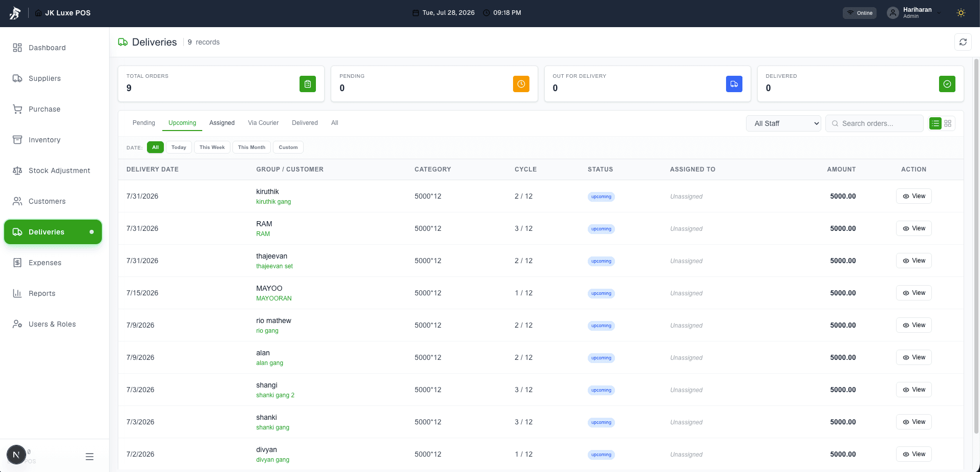Open the Delivered tab
The width and height of the screenshot is (980, 472).
(x=305, y=123)
